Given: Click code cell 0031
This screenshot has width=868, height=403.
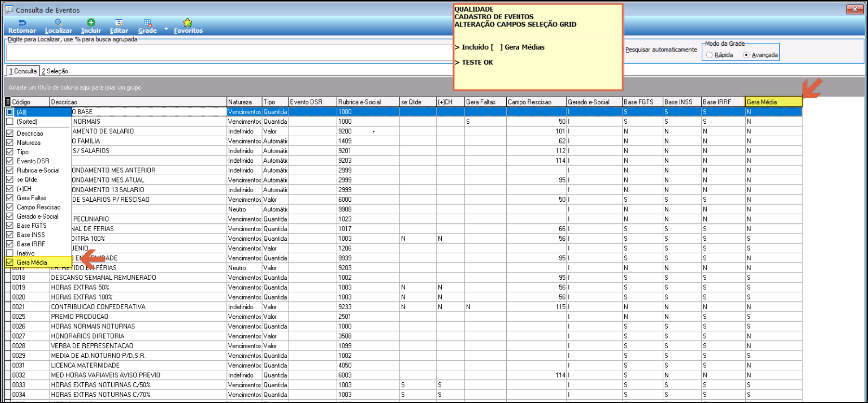Looking at the screenshot, I should point(30,365).
